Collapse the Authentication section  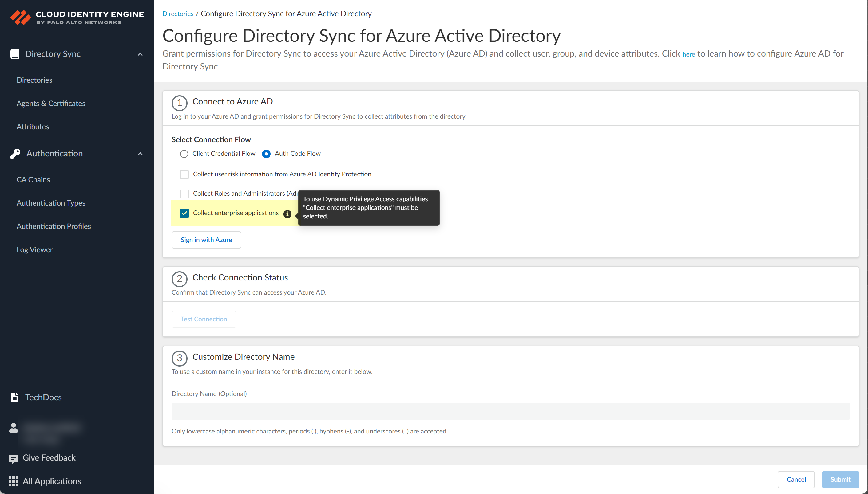[x=140, y=153]
